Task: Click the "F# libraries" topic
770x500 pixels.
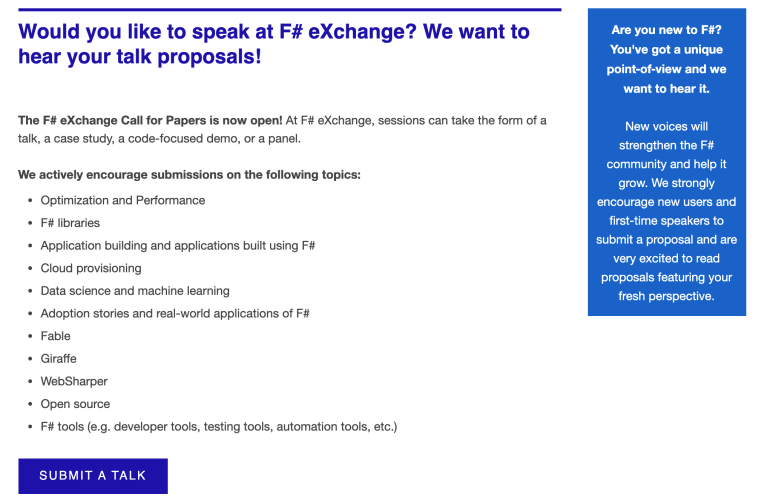Action: (x=70, y=223)
